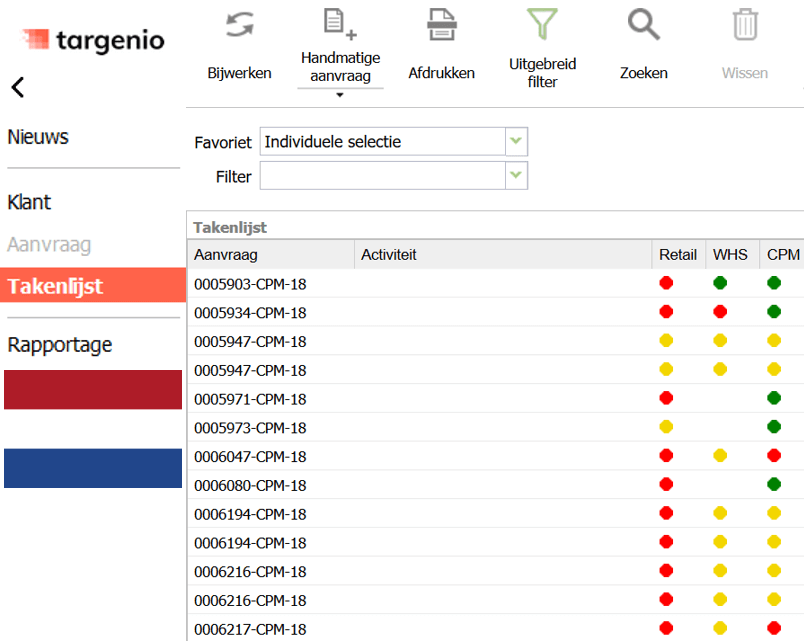The height and width of the screenshot is (641, 804).
Task: Open the Uitgebreid filter funnel icon
Action: pyautogui.click(x=542, y=24)
